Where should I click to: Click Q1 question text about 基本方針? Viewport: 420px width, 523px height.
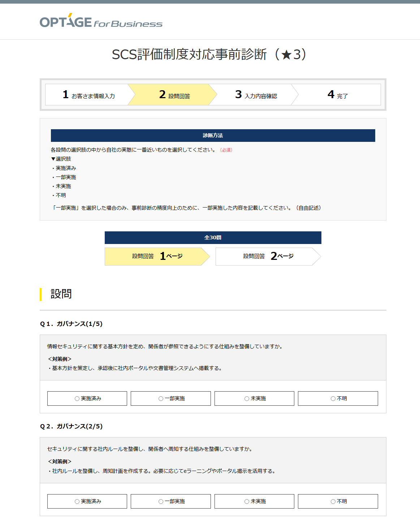coord(166,347)
